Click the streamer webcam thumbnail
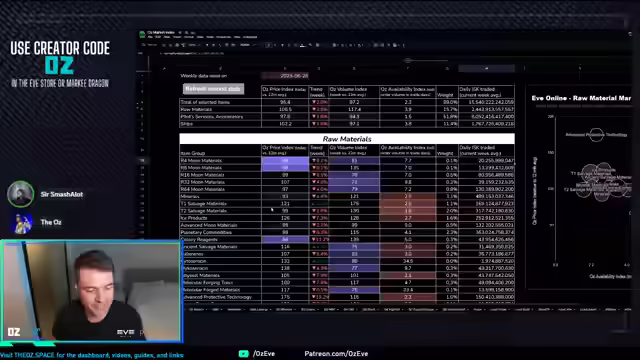This screenshot has width=640, height=360. pos(91,291)
